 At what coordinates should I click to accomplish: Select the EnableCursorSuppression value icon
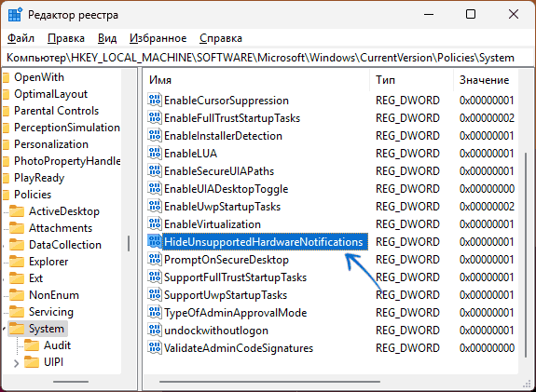[x=154, y=100]
